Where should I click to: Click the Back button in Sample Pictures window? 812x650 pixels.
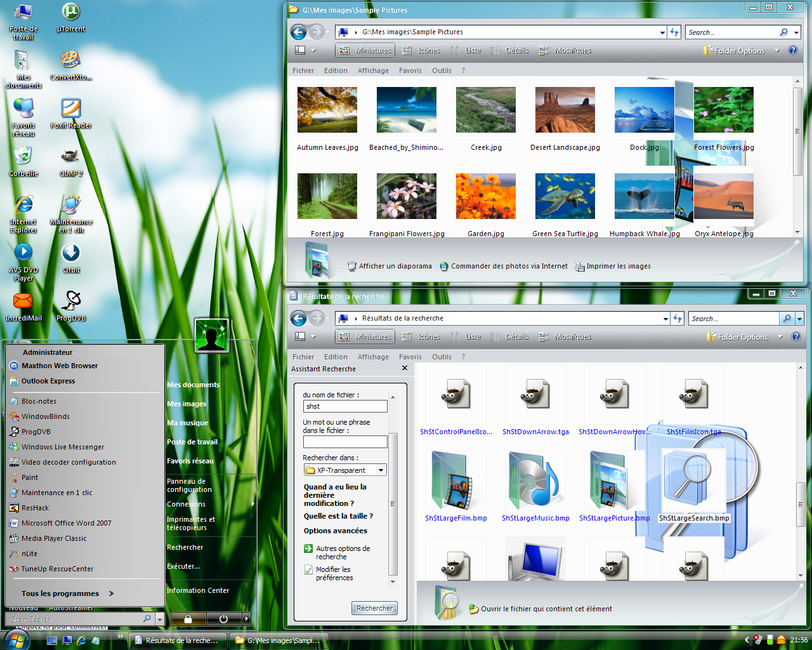pyautogui.click(x=298, y=32)
